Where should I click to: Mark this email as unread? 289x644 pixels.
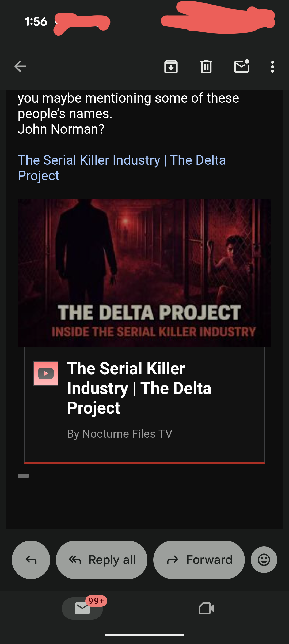[242, 66]
